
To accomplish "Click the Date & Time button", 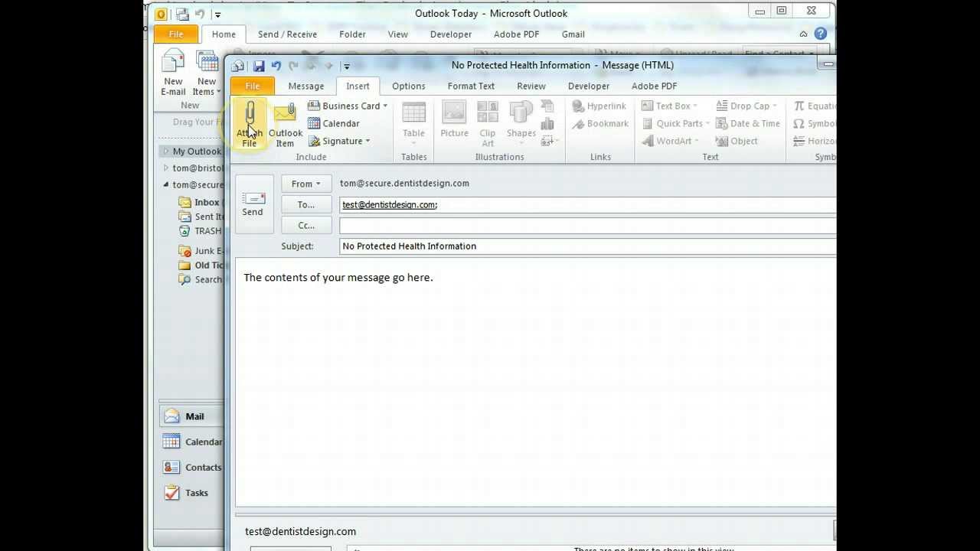I will click(747, 123).
